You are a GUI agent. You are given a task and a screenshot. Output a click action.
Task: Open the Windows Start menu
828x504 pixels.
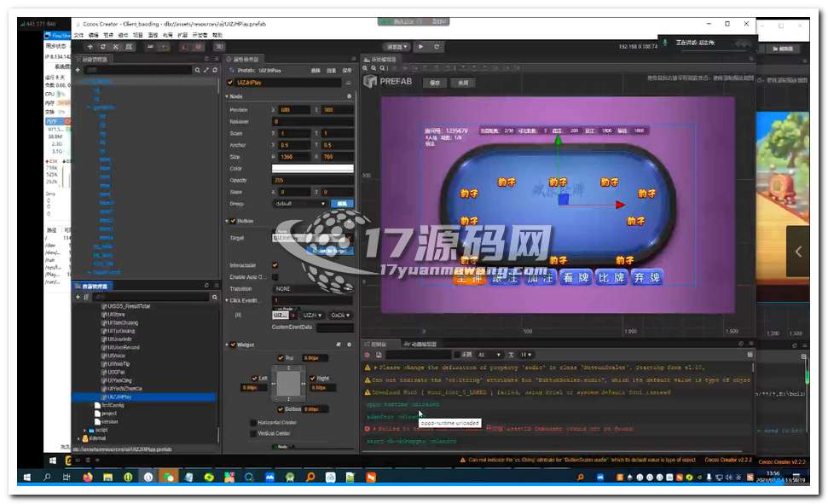27,478
